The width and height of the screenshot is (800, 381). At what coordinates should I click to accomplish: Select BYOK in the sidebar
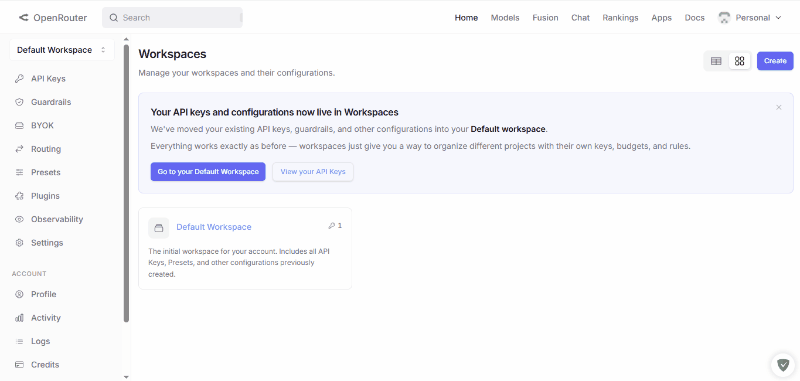pos(42,125)
